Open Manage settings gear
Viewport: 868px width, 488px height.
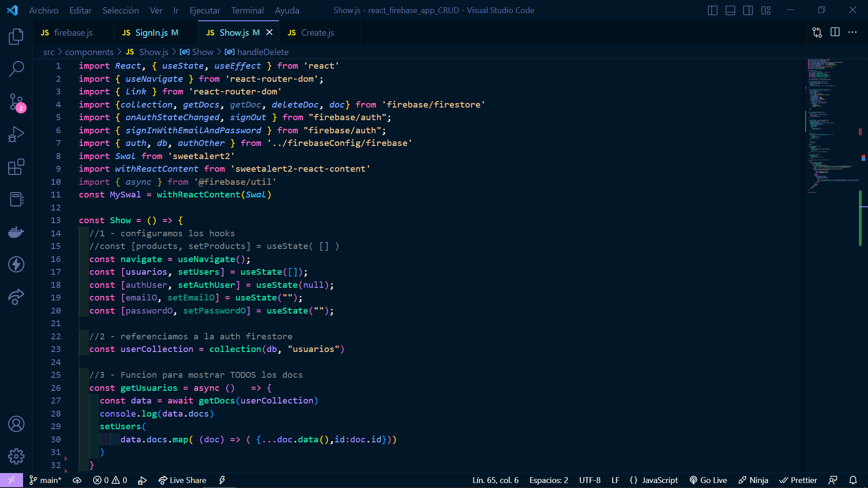(x=16, y=456)
